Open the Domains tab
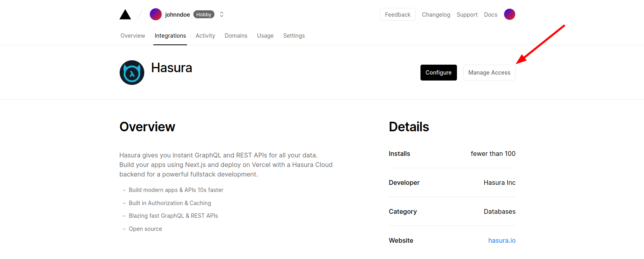This screenshot has width=644, height=259. [236, 36]
